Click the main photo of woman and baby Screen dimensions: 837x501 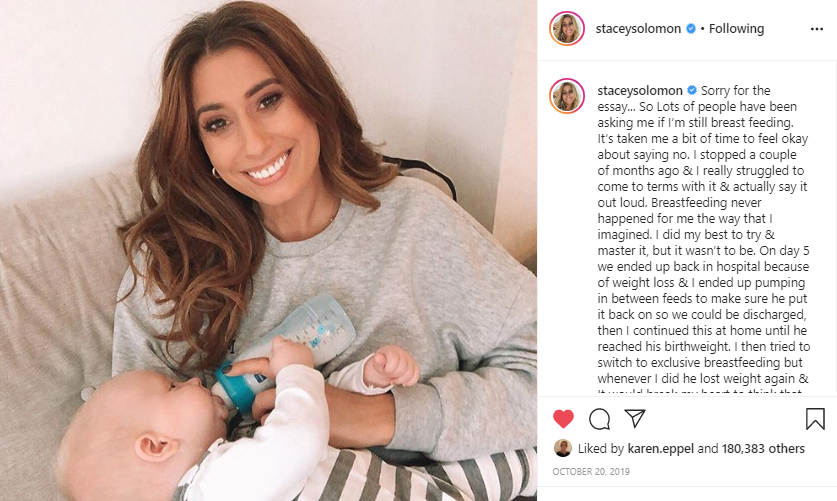coord(268,250)
